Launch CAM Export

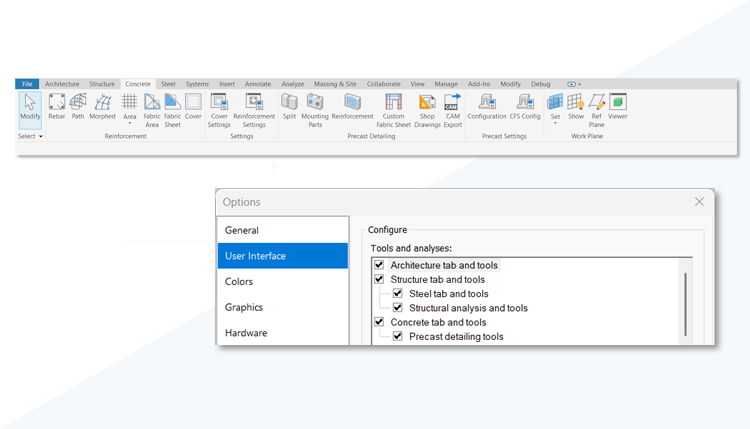click(452, 110)
